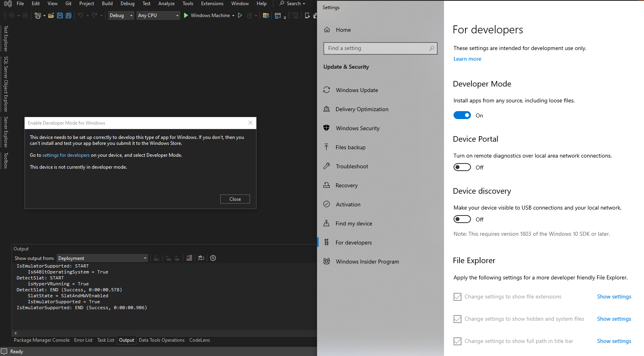The height and width of the screenshot is (356, 644).
Task: Click Show settings for hidden and system files
Action: 614,319
